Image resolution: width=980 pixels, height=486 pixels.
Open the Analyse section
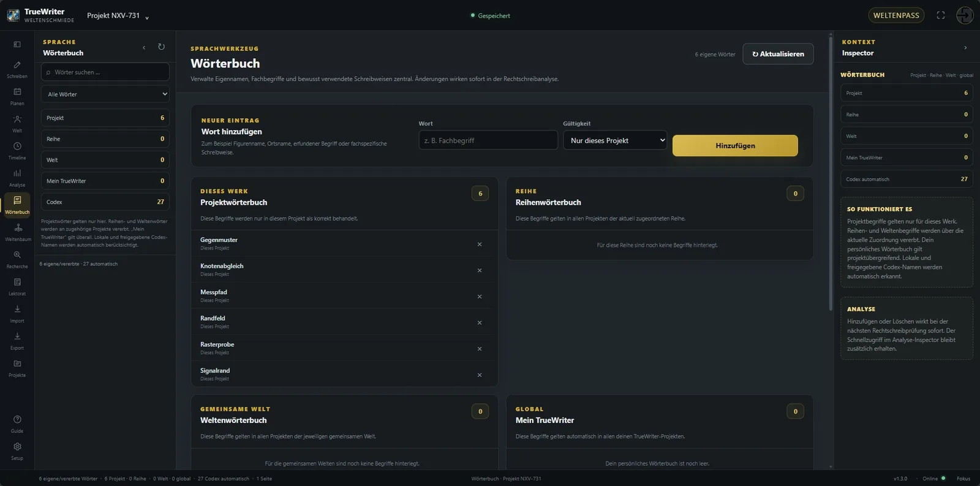[17, 178]
